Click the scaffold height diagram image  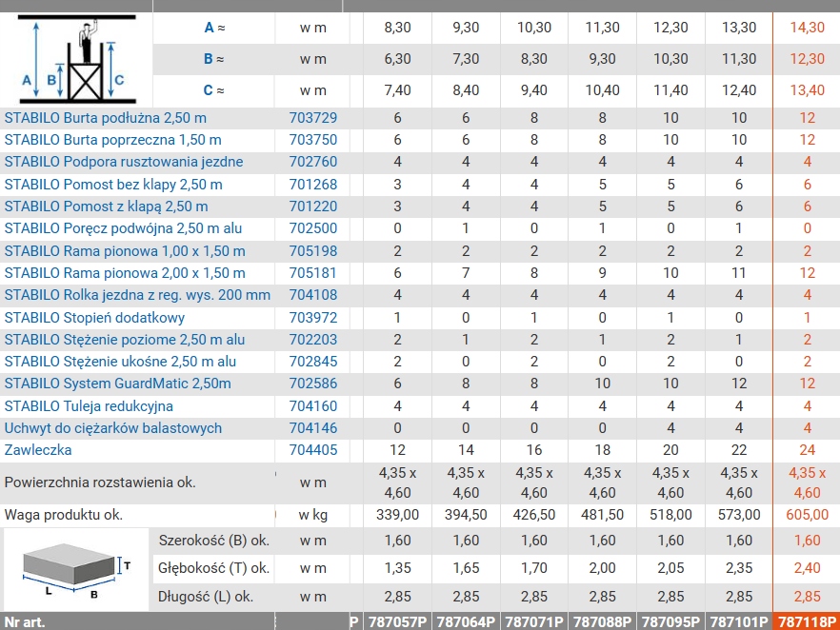[77, 59]
